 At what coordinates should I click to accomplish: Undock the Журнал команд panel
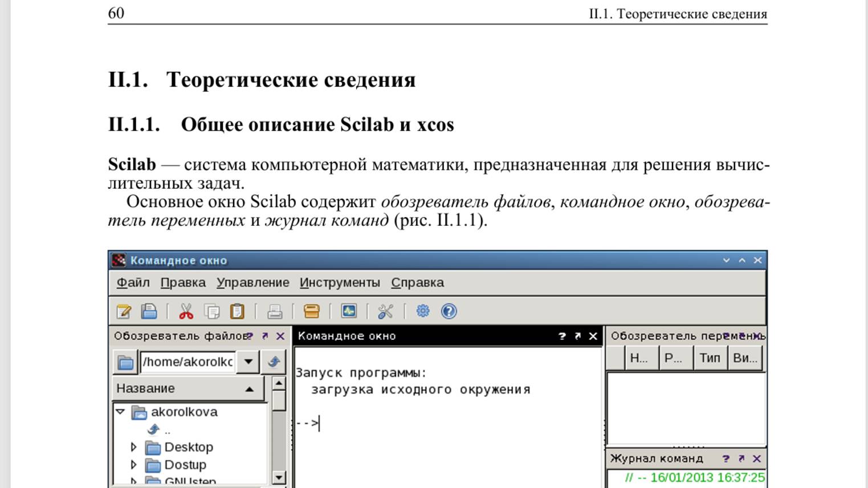(741, 458)
